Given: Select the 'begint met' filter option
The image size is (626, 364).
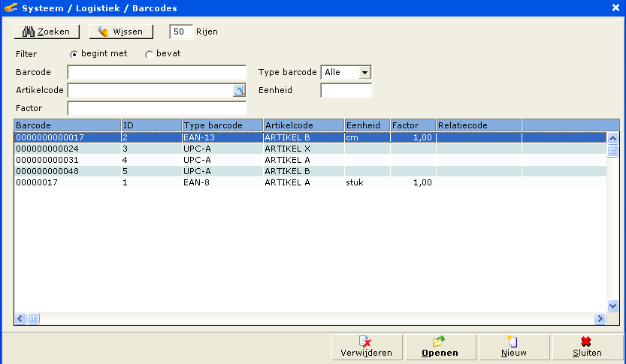Looking at the screenshot, I should (x=74, y=54).
